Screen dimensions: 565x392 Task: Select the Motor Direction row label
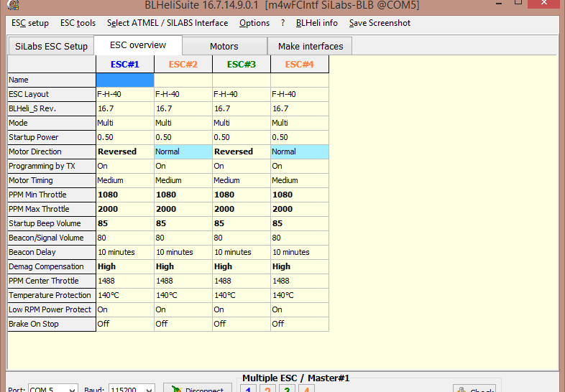point(52,151)
